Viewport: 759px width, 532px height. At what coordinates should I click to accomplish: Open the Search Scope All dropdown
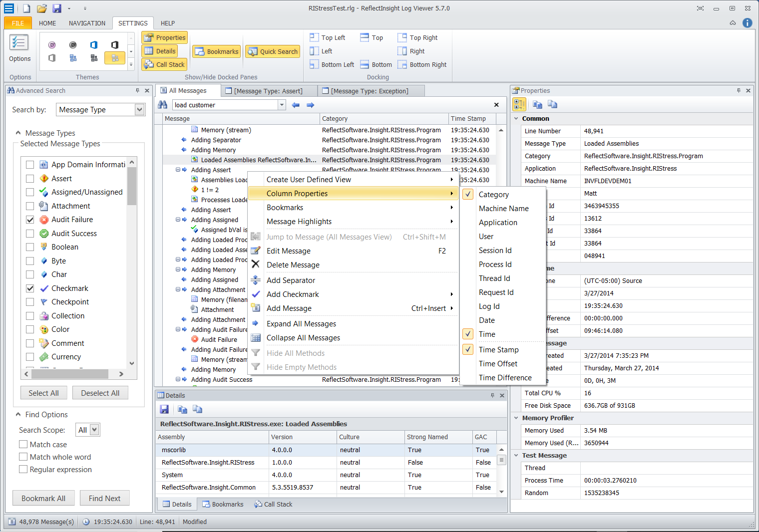[94, 430]
